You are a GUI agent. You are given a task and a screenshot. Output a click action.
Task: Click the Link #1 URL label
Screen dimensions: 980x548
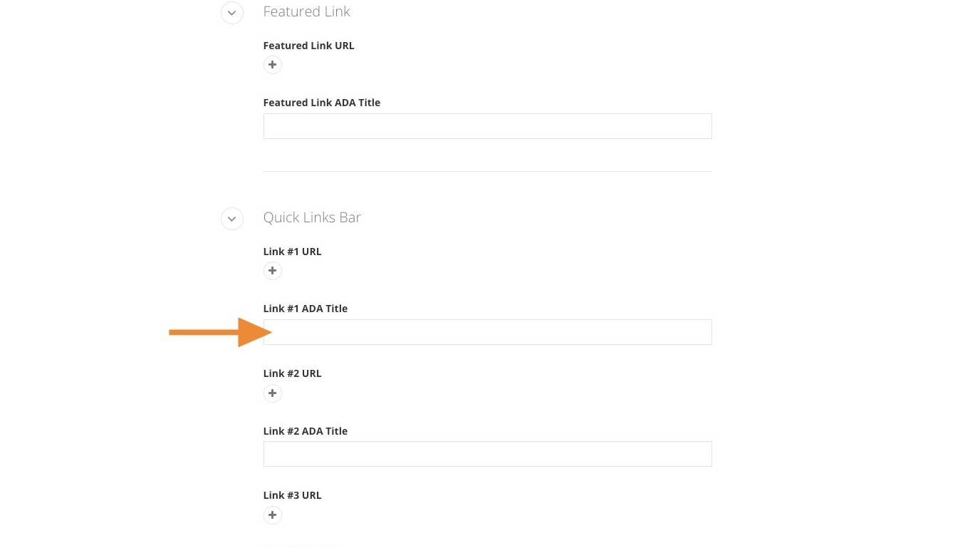coord(292,252)
